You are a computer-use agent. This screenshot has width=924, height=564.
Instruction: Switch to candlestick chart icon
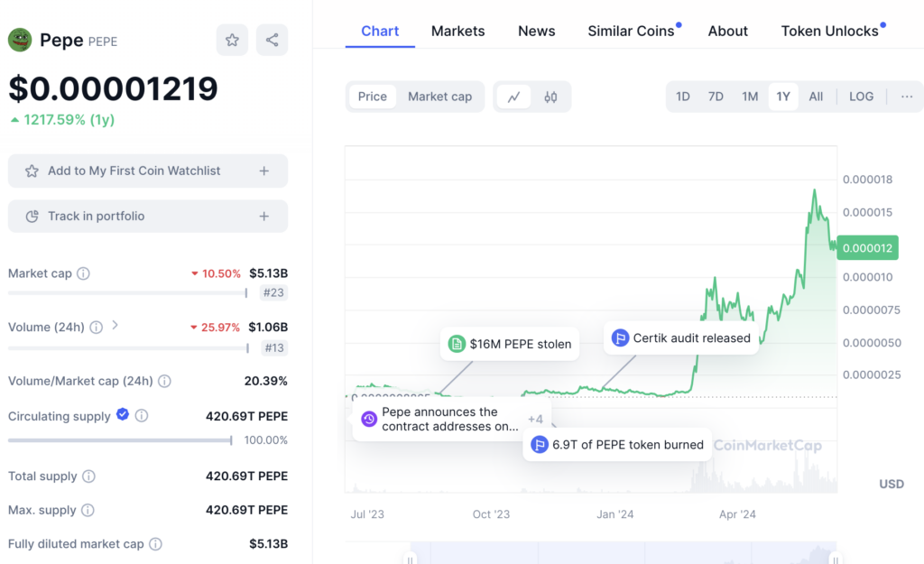550,97
